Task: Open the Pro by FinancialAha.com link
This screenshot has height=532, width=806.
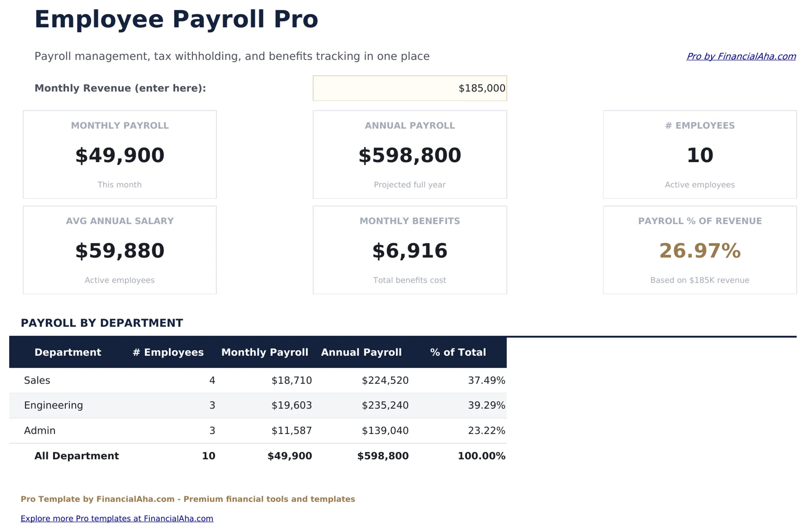Action: pos(741,57)
